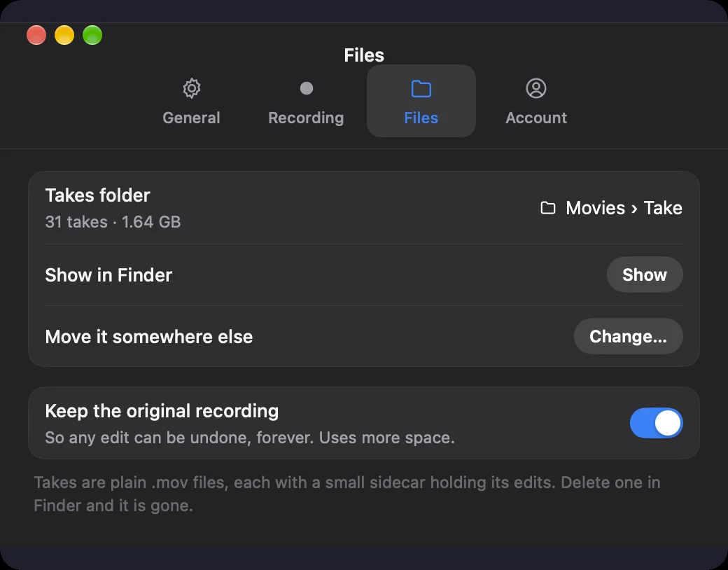Viewport: 728px width, 570px height.
Task: Close the window with red button
Action: click(36, 35)
